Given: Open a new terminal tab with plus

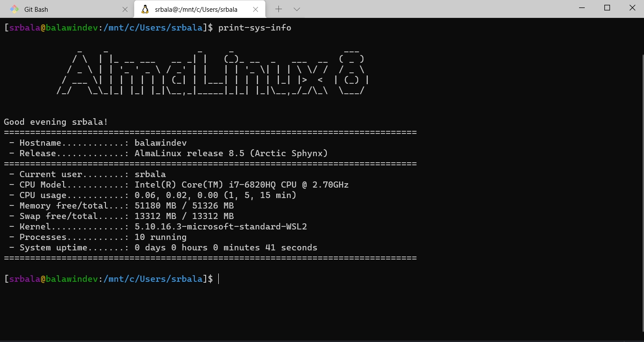Looking at the screenshot, I should tap(278, 9).
